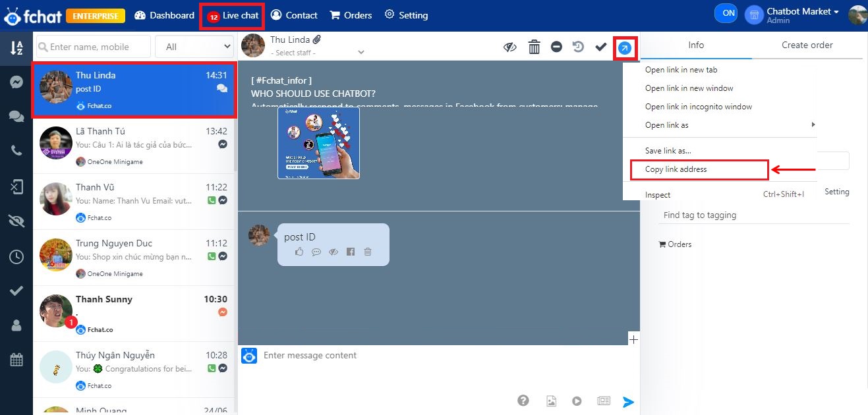The height and width of the screenshot is (415, 868).
Task: Focus the 'Enter name, mobile' search box
Action: [x=93, y=47]
